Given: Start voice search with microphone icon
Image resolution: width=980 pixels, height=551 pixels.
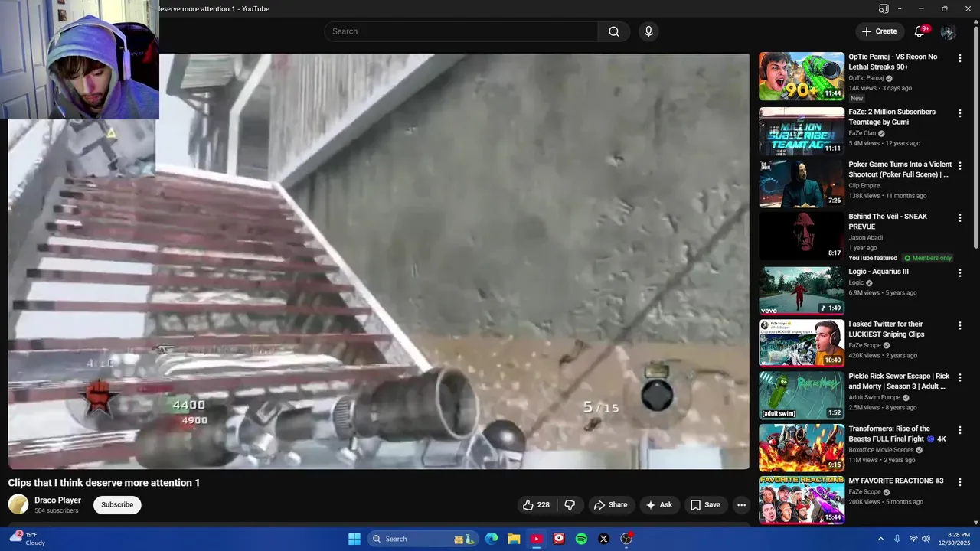Looking at the screenshot, I should click(x=648, y=31).
